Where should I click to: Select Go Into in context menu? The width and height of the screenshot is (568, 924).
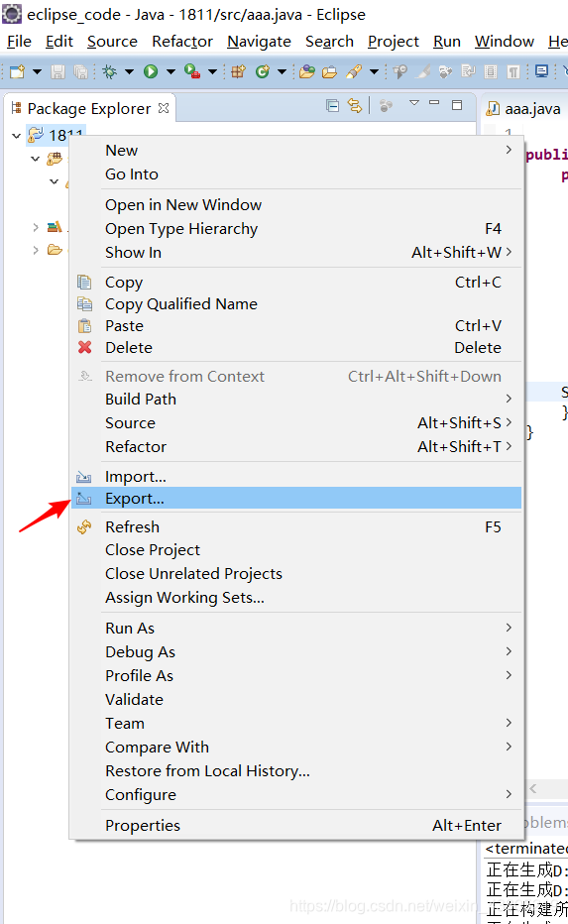click(296, 173)
